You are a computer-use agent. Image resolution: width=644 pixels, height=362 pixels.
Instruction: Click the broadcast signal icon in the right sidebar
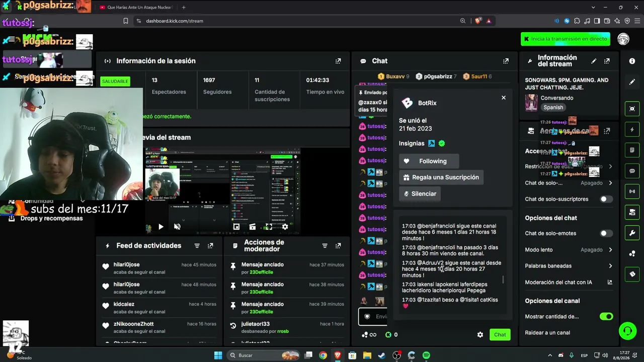pos(632,192)
